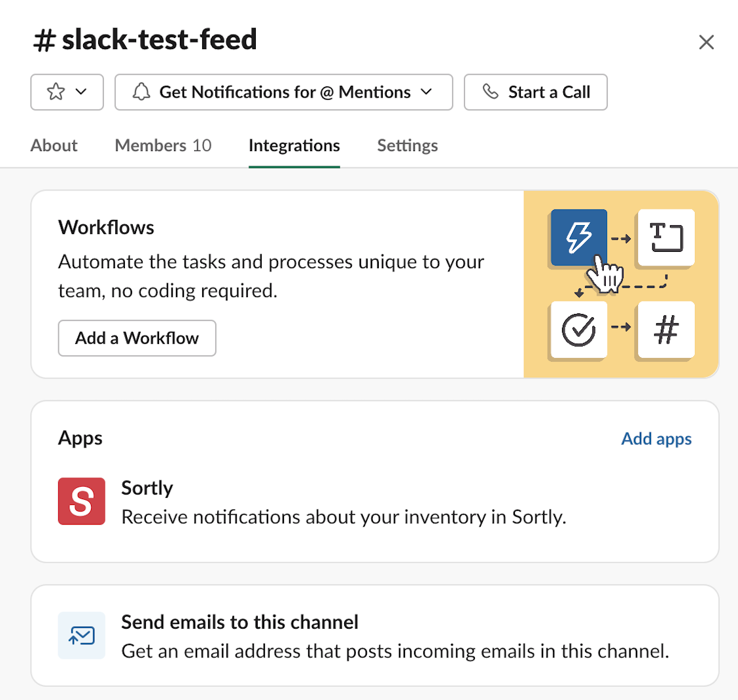Viewport: 738px width, 700px height.
Task: Click the 'Automate the tasks and processes' description
Action: coord(271,276)
